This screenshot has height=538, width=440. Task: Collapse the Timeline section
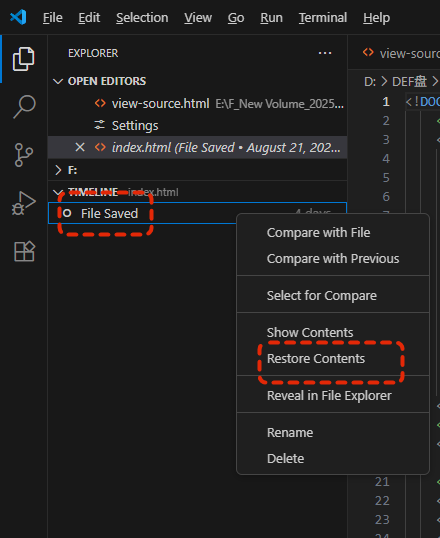point(58,192)
